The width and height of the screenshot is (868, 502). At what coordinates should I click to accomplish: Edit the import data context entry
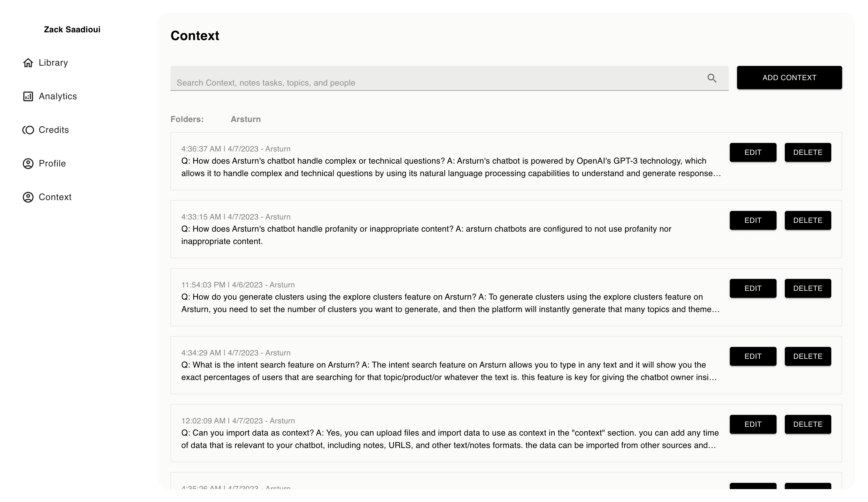(753, 424)
